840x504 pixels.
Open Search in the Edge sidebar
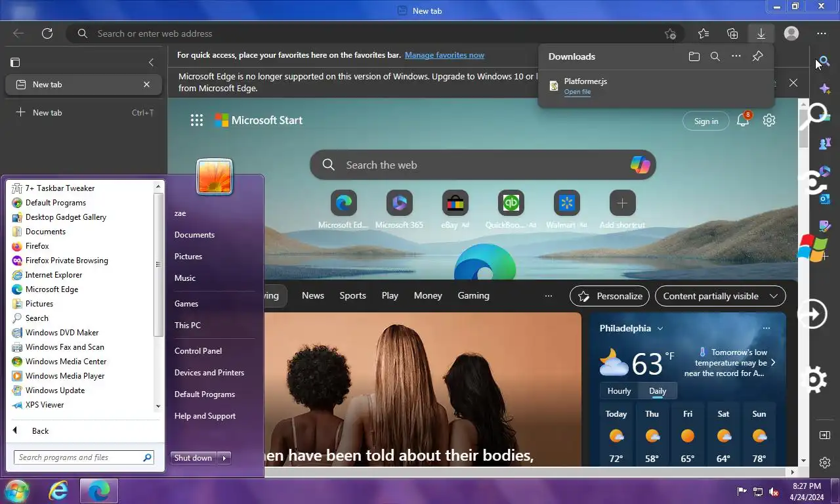(x=825, y=61)
